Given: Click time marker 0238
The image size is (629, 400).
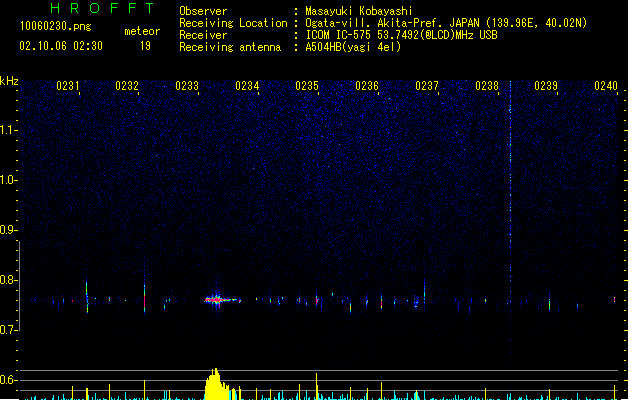Looking at the screenshot, I should 487,86.
